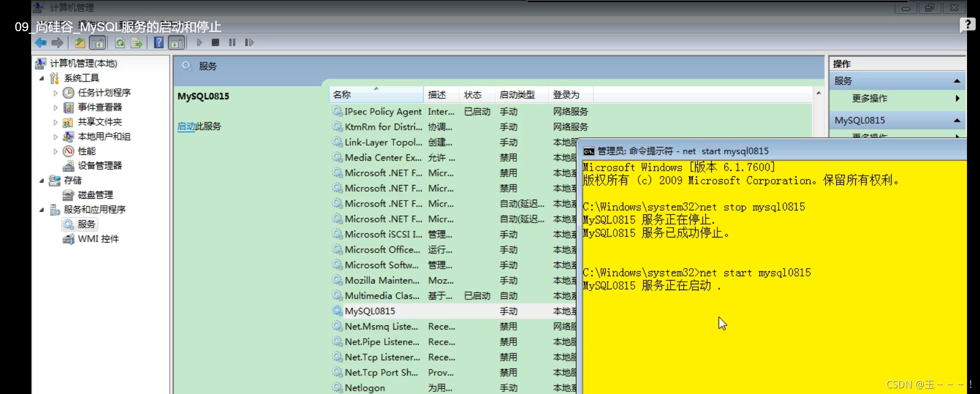
Task: Expand the 任务计划程序 tree node
Action: tap(56, 93)
